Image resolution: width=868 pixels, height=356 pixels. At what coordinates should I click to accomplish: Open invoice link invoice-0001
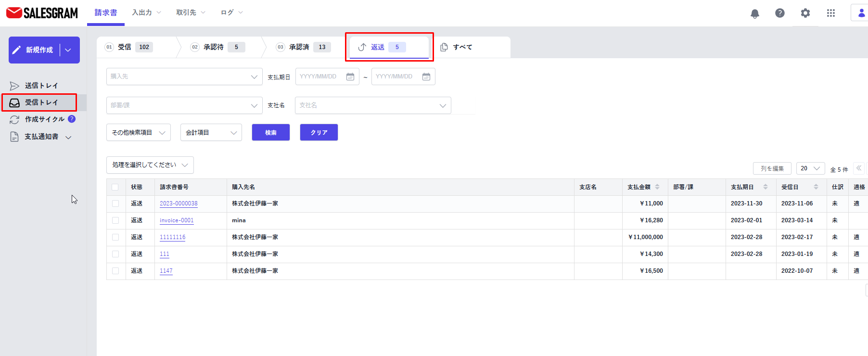coord(177,220)
